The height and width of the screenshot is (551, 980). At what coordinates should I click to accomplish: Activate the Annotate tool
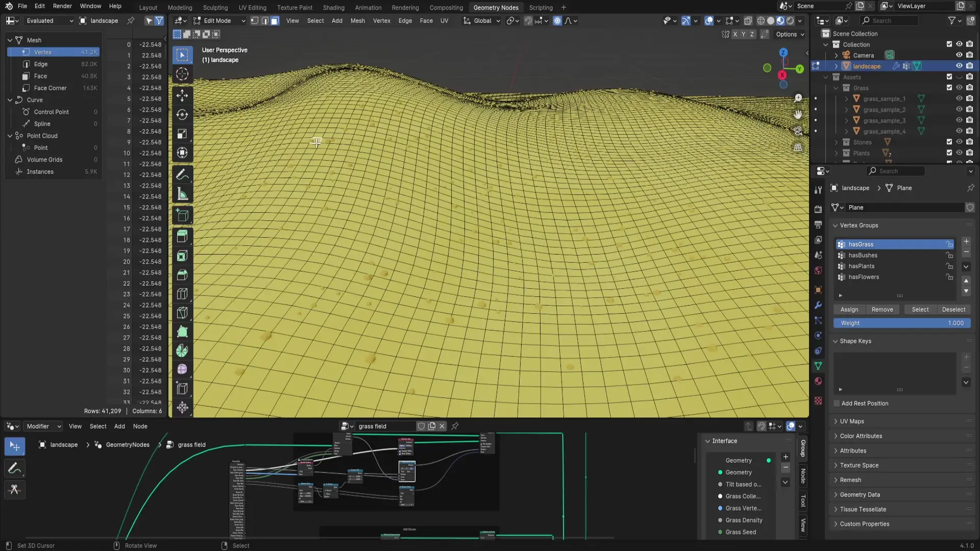(182, 174)
